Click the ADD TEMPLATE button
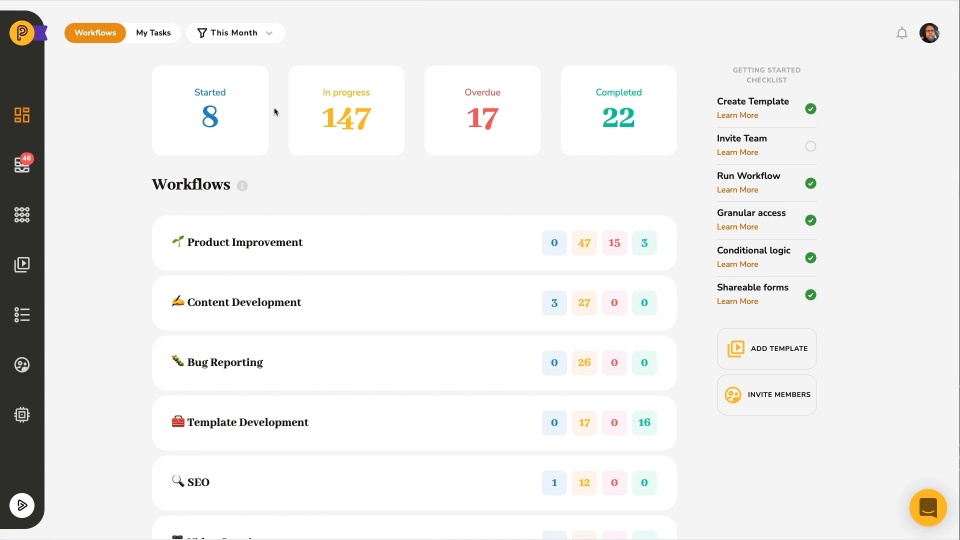The width and height of the screenshot is (960, 540). click(767, 348)
